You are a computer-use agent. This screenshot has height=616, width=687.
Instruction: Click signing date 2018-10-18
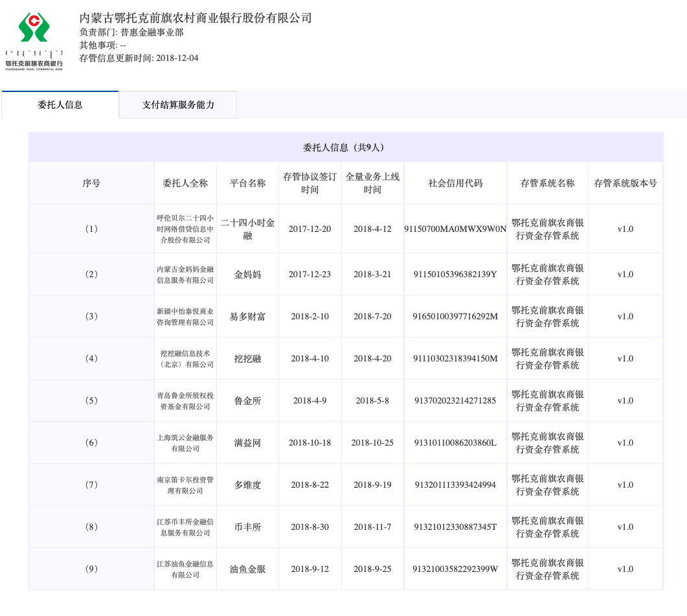point(310,443)
